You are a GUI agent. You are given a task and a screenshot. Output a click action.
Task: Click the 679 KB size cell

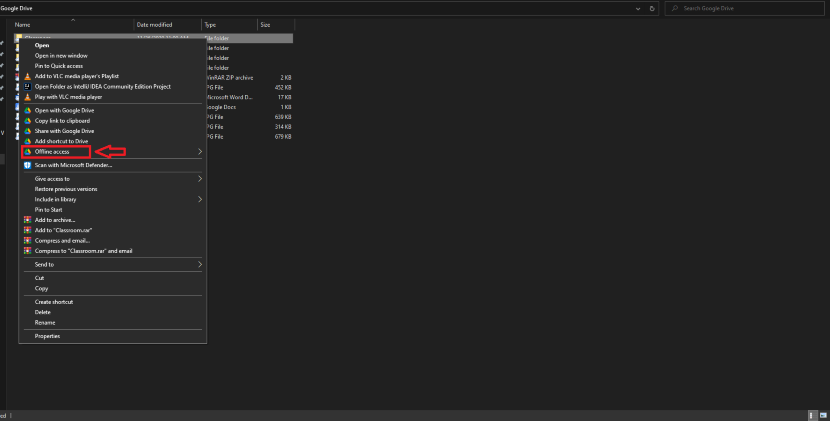(x=283, y=137)
